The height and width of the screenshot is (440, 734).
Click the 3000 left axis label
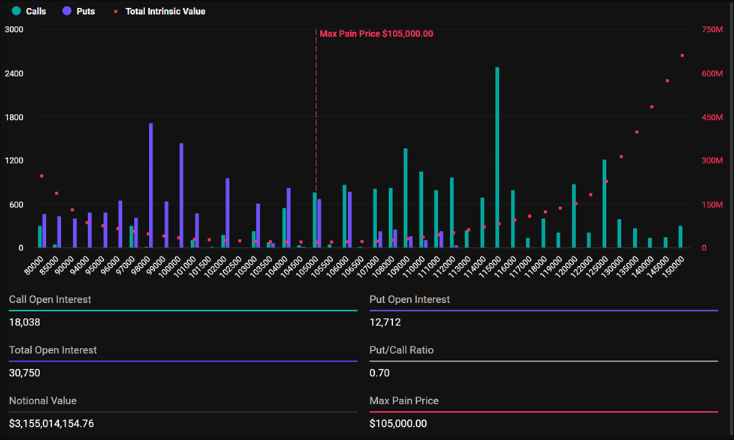(x=14, y=30)
